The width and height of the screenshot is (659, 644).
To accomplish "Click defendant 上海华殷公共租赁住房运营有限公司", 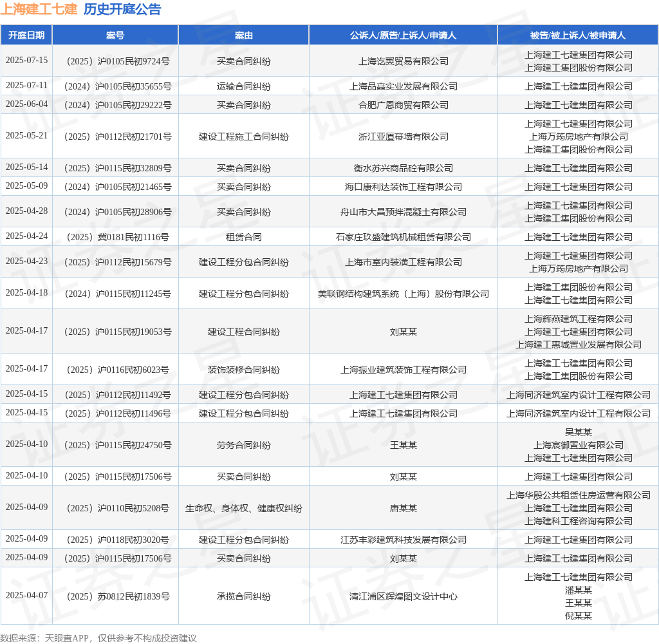I will (579, 495).
